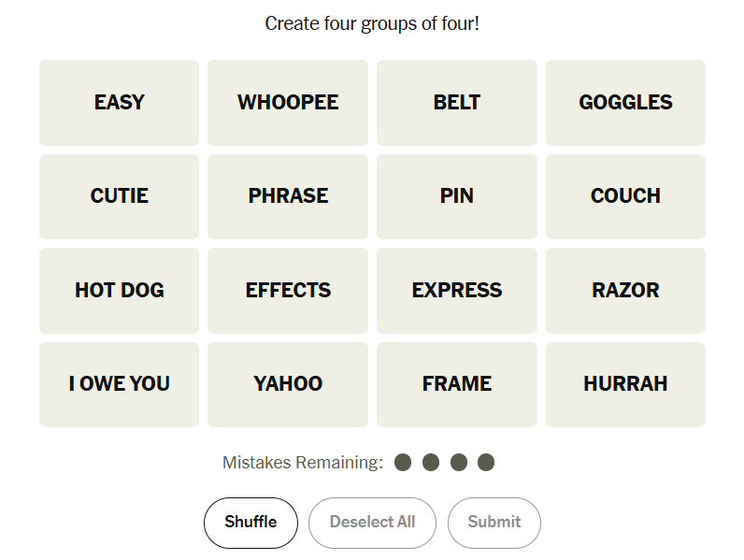Viewport: 744px width, 560px height.
Task: Select the PIN tile
Action: [457, 196]
